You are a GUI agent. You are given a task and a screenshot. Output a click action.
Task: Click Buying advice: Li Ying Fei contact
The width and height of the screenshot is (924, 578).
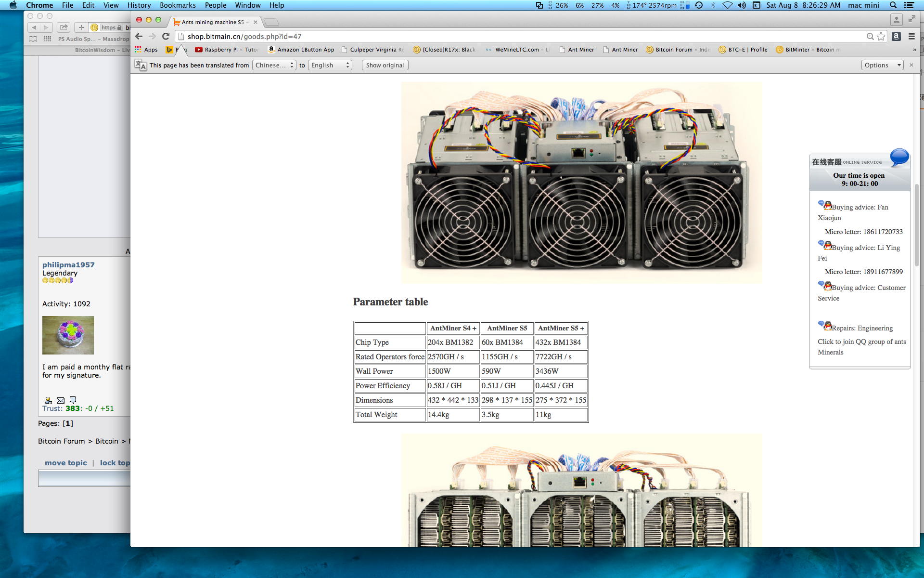[x=859, y=252]
